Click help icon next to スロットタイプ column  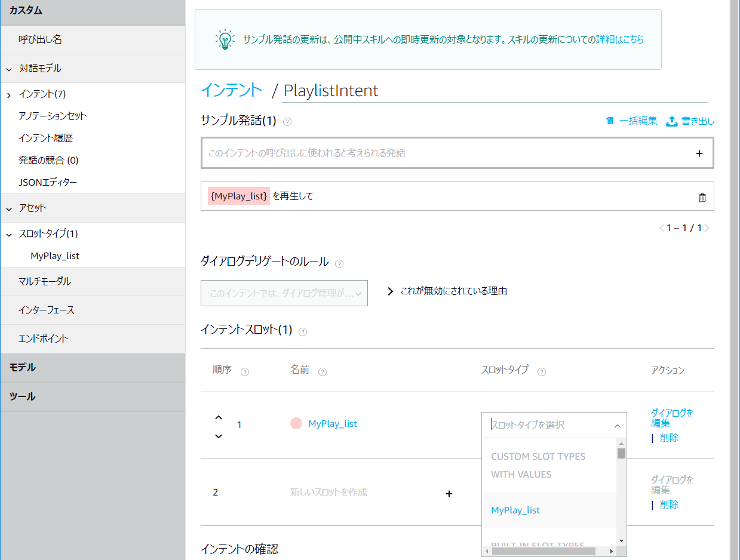542,372
